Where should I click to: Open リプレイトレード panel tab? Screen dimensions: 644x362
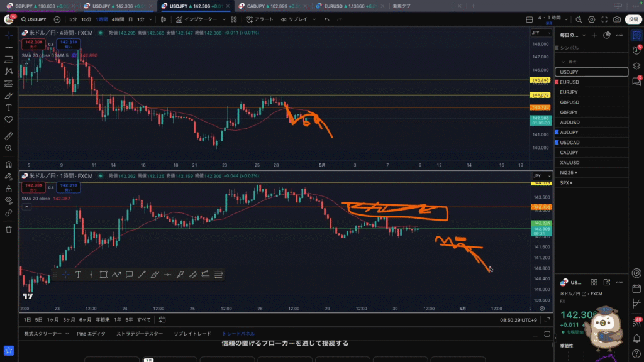(192, 334)
